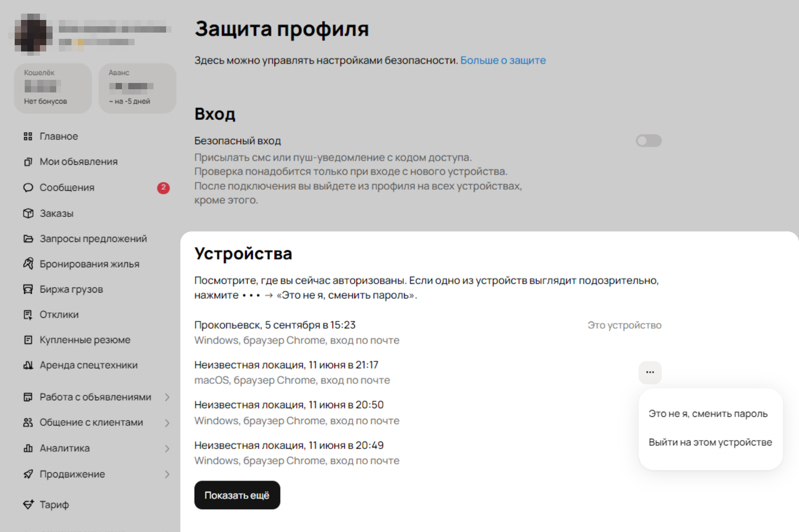The width and height of the screenshot is (799, 532).
Task: Open the Главное menu item
Action: click(x=59, y=137)
